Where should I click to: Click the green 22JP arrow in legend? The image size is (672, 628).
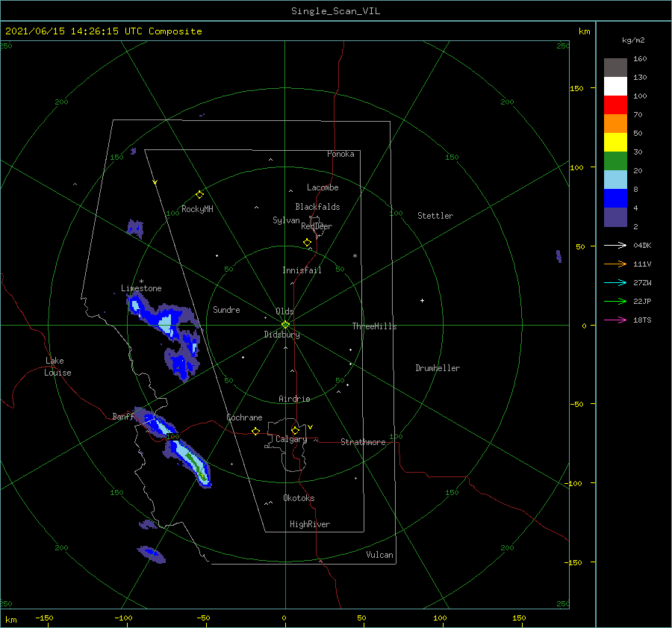(615, 302)
